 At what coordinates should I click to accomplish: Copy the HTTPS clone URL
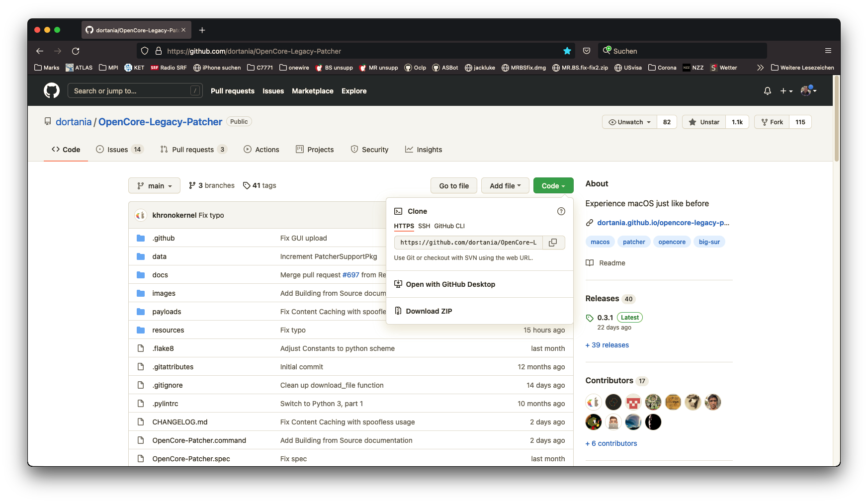click(x=553, y=243)
